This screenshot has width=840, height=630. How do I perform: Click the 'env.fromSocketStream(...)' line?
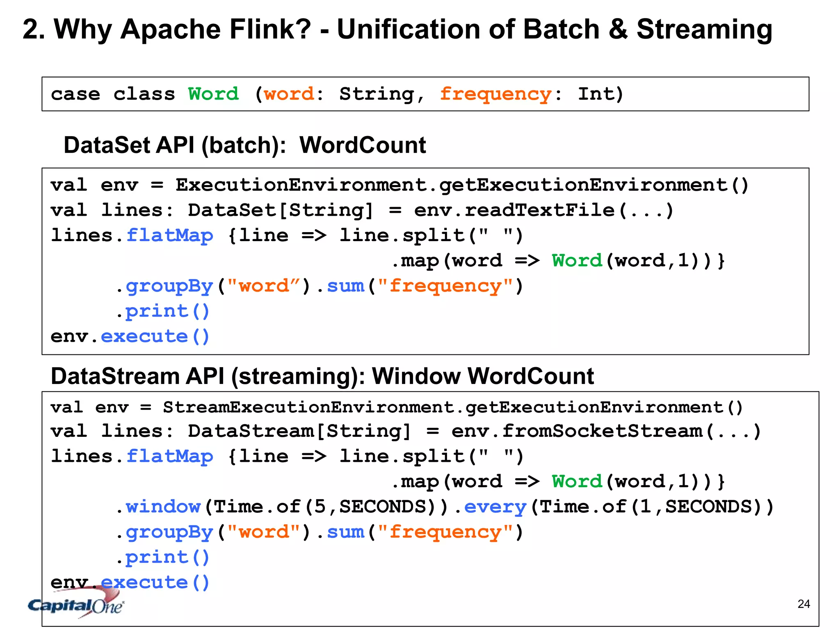(x=406, y=431)
